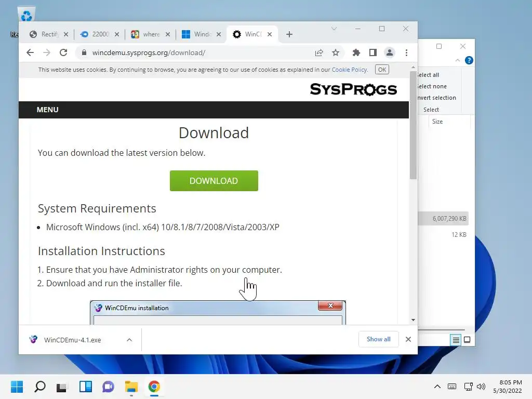
Task: Select the 12 KB file row
Action: click(x=443, y=234)
